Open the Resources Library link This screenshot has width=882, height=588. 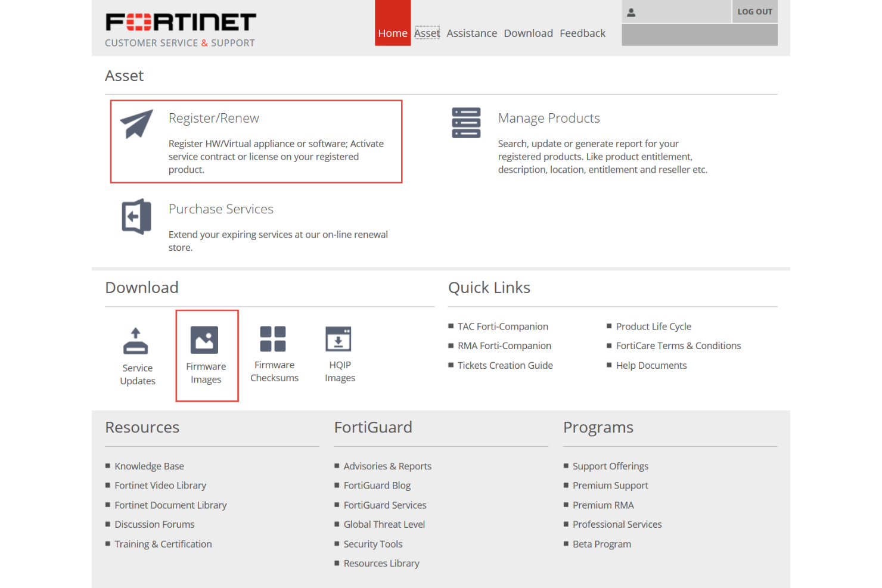pos(381,563)
